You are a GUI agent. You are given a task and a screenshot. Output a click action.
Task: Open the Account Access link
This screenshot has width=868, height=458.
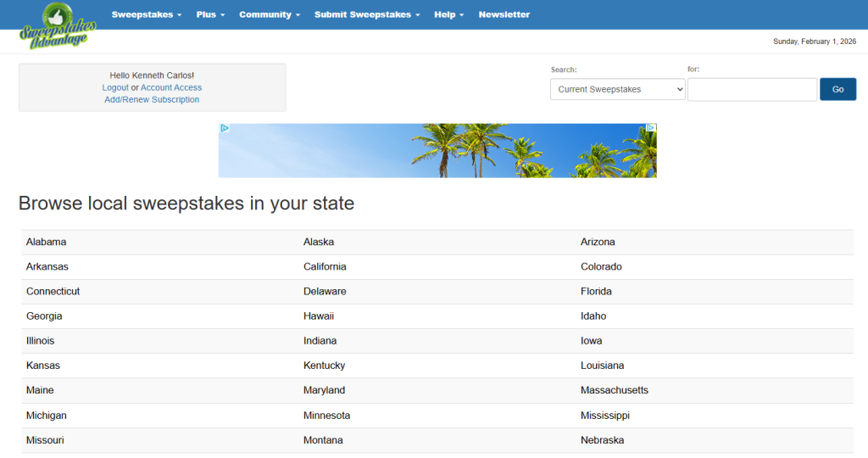(171, 87)
